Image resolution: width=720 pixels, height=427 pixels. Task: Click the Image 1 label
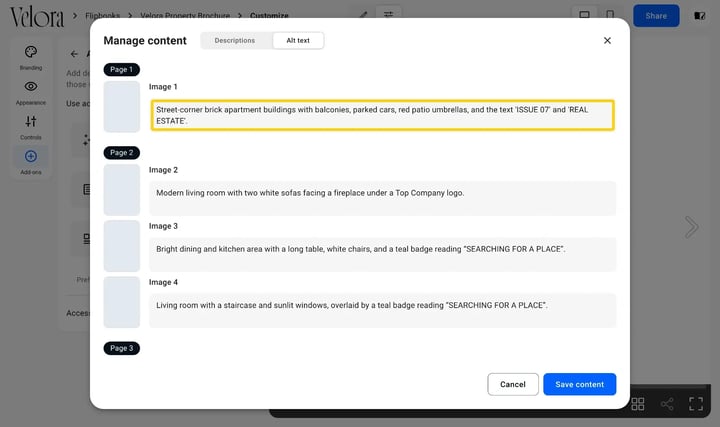pos(163,87)
